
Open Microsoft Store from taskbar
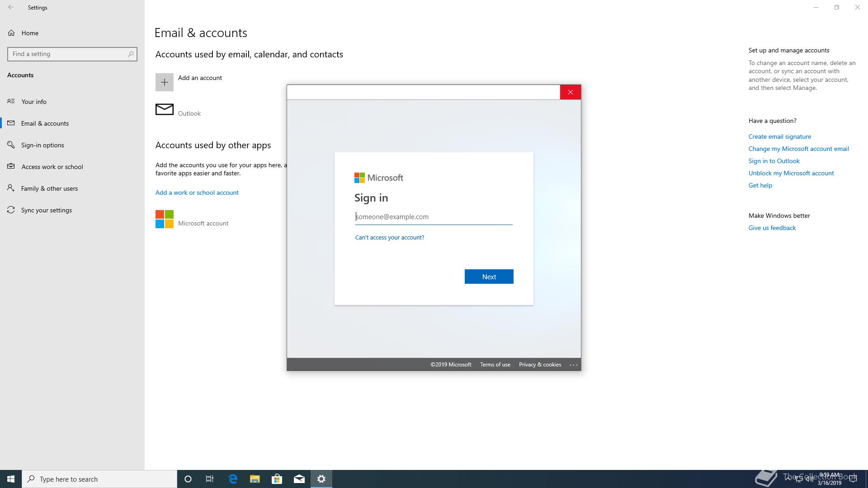click(x=277, y=479)
